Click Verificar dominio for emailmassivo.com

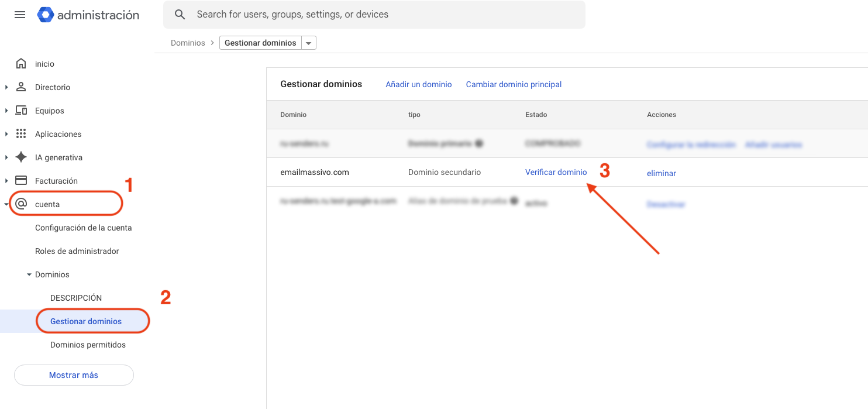click(x=556, y=172)
